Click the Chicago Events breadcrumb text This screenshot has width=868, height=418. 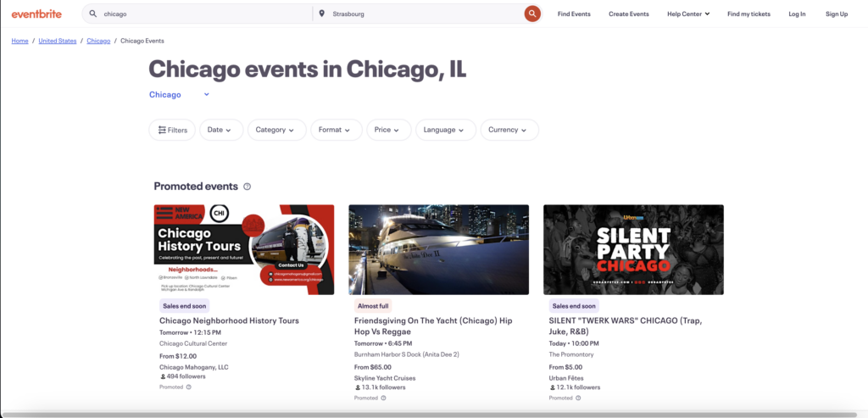click(x=142, y=41)
